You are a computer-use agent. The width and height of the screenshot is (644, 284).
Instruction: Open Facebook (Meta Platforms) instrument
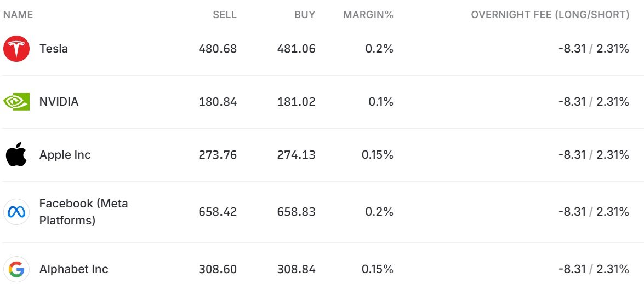[x=83, y=212]
